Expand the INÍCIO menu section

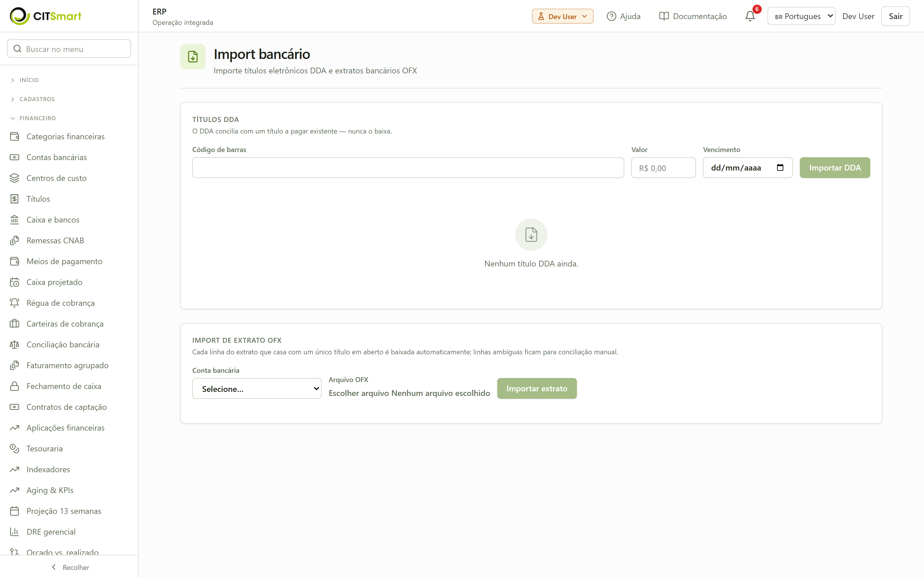pyautogui.click(x=25, y=80)
